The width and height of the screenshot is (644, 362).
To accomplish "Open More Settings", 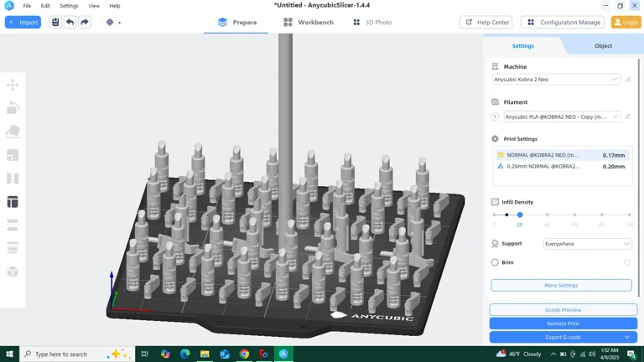I will pos(561,286).
